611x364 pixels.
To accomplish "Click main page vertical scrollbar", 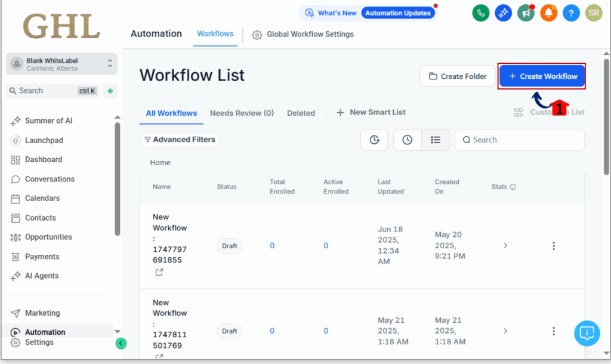I will (x=606, y=117).
